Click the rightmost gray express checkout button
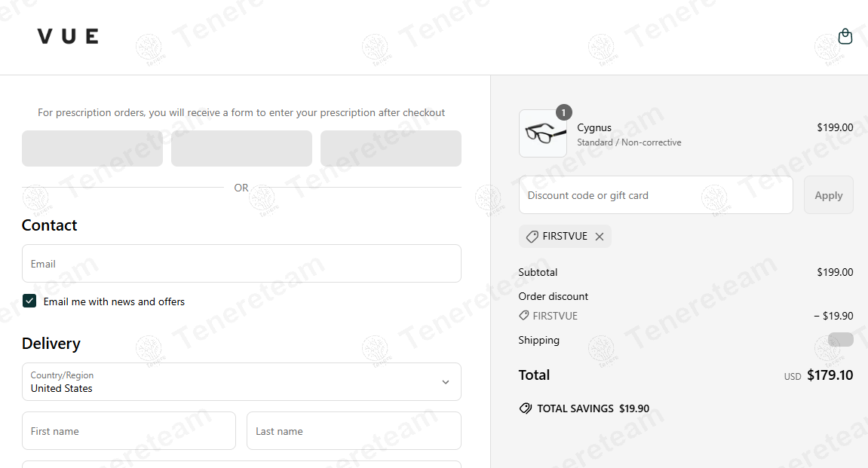This screenshot has height=468, width=868. coord(391,148)
